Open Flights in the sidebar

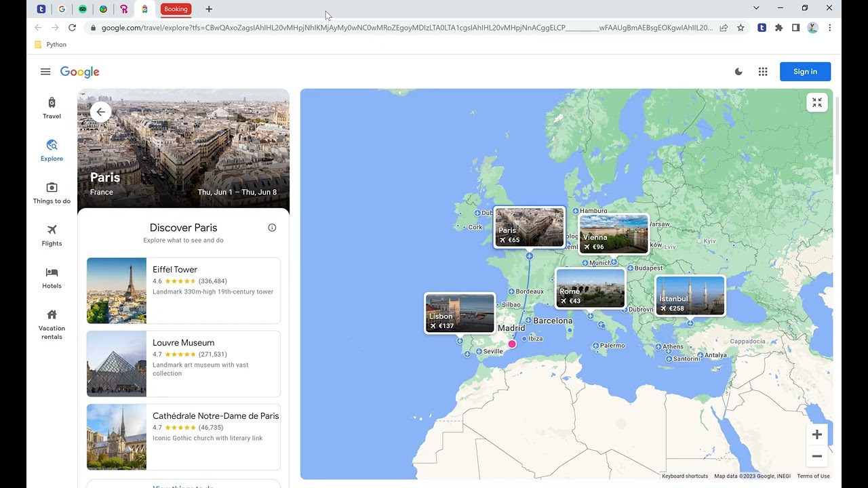pyautogui.click(x=52, y=236)
